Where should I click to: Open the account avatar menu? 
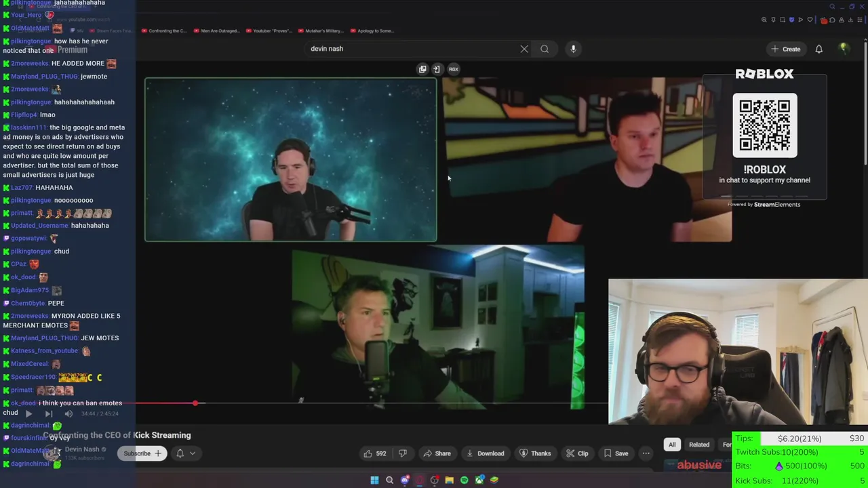(x=844, y=49)
